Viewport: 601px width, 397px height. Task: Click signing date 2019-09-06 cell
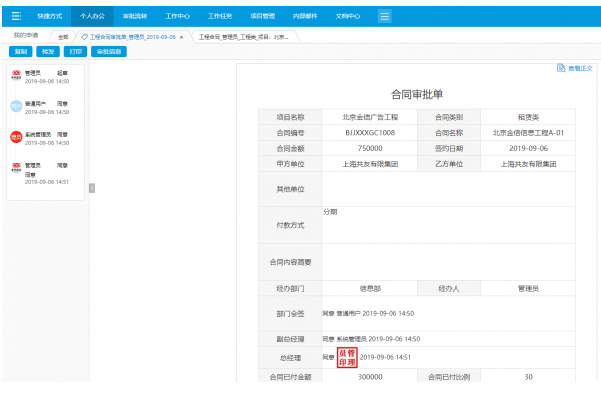[x=528, y=148]
